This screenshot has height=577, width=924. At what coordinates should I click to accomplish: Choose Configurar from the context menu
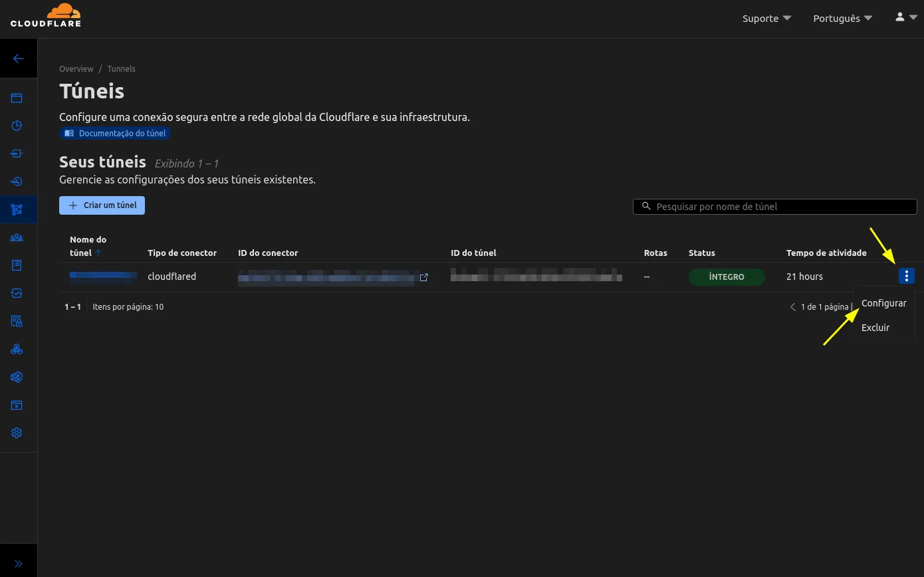(x=883, y=303)
